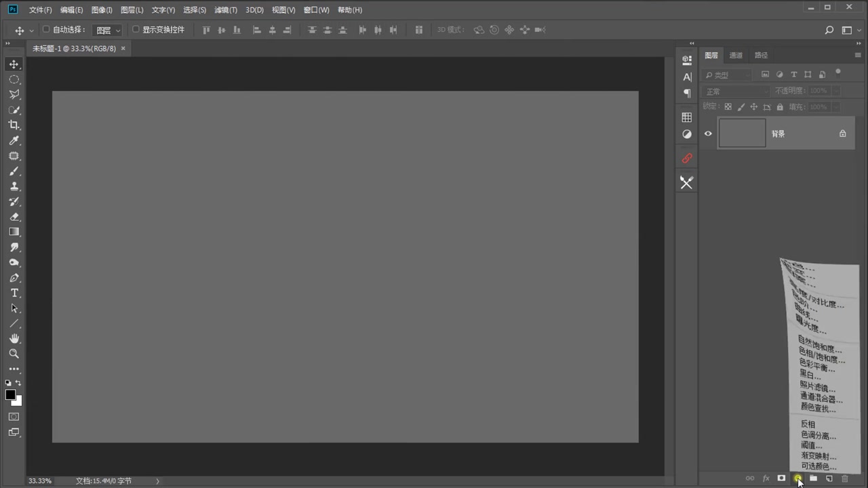Image resolution: width=868 pixels, height=488 pixels.
Task: Choose 渐变映射 from adjustment menu
Action: (819, 456)
